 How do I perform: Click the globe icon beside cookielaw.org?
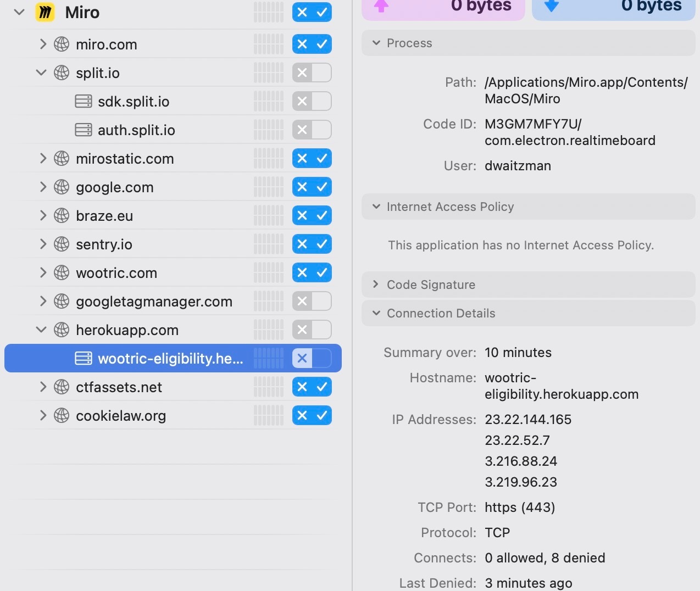[62, 415]
